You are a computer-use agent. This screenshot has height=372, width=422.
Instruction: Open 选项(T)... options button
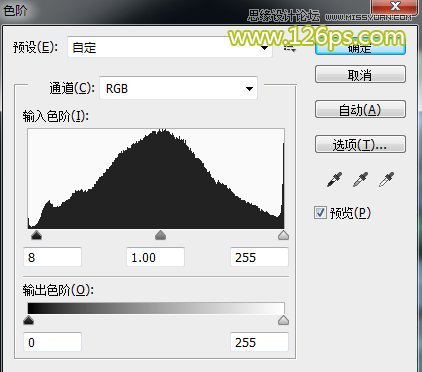click(x=360, y=144)
